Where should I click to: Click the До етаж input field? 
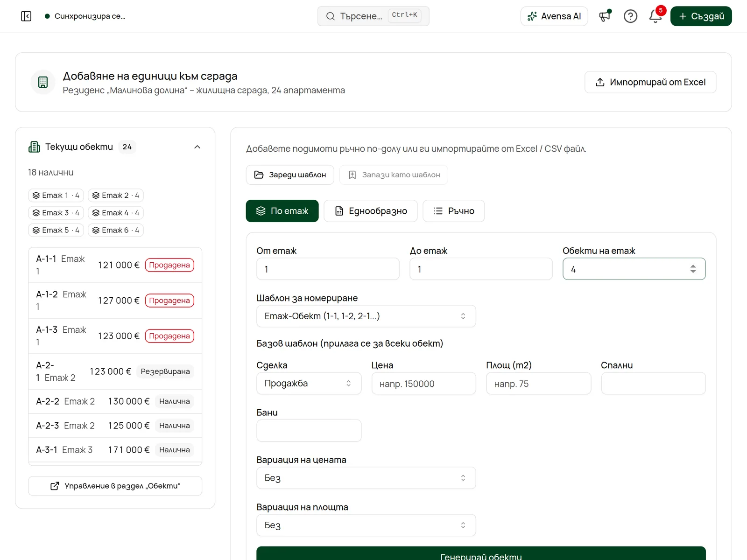(x=481, y=269)
